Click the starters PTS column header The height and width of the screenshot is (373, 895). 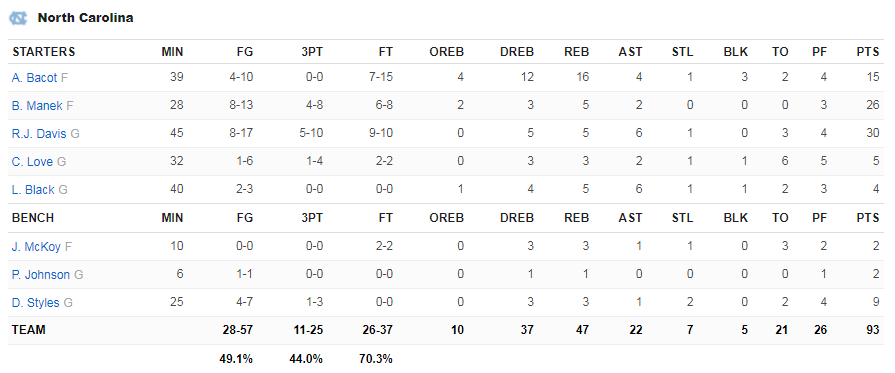pos(868,52)
